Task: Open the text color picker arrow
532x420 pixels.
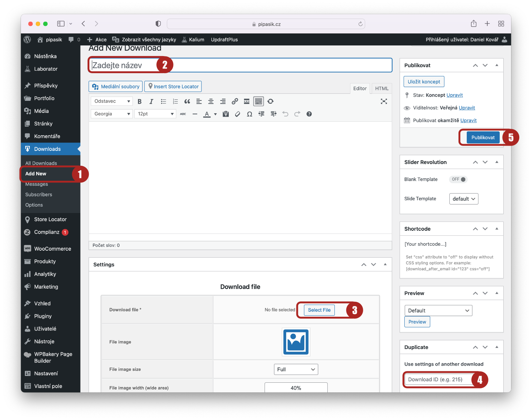Action: click(215, 114)
